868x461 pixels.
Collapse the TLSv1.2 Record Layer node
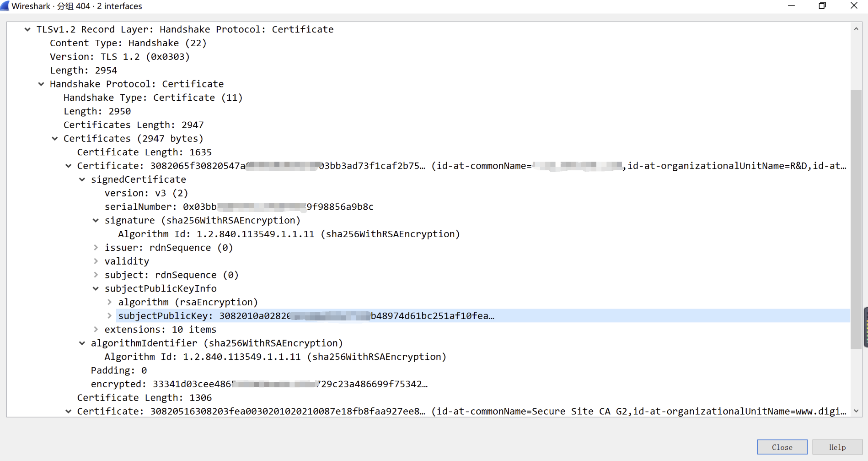[27, 29]
